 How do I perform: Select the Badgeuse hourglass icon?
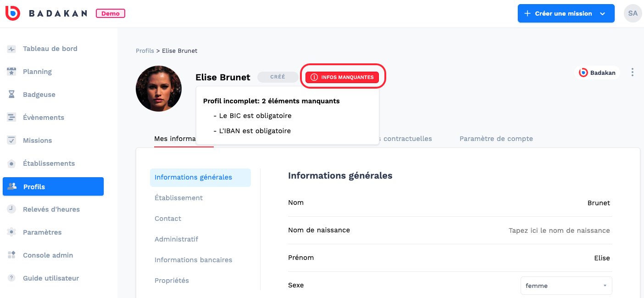11,95
